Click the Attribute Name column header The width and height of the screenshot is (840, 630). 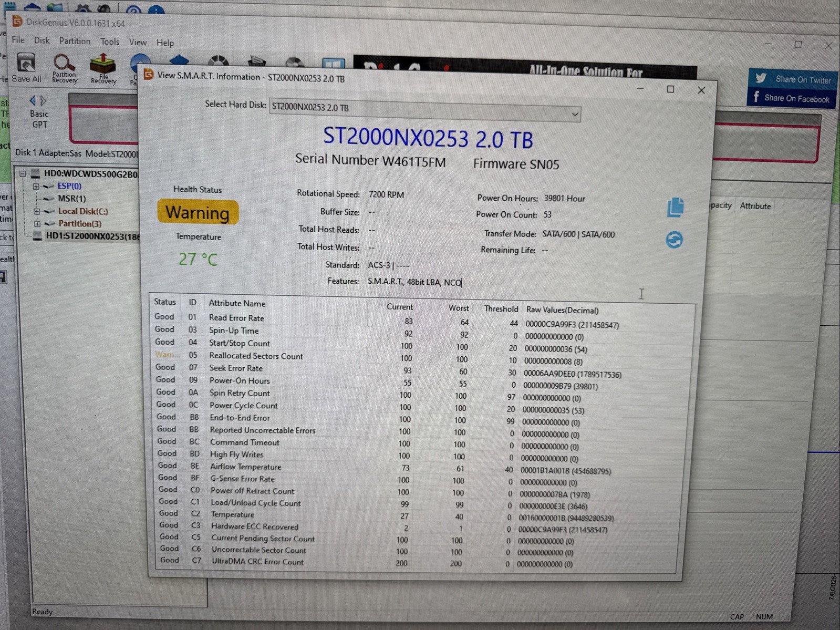click(x=237, y=303)
